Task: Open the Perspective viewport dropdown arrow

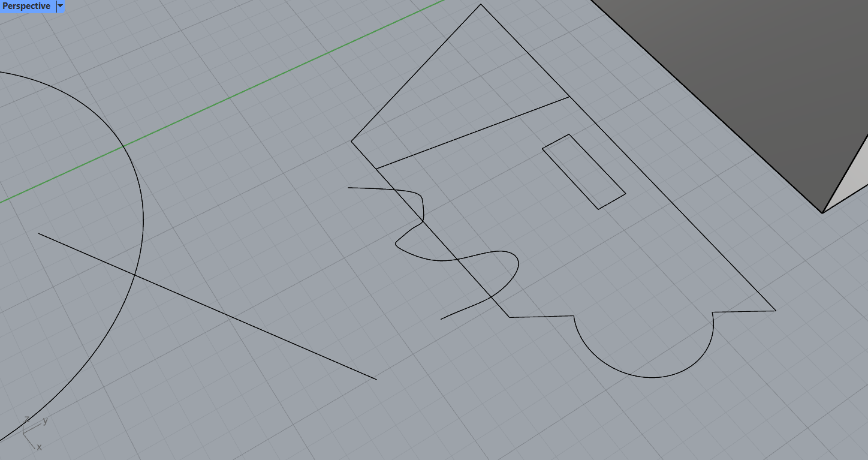Action: pos(60,6)
